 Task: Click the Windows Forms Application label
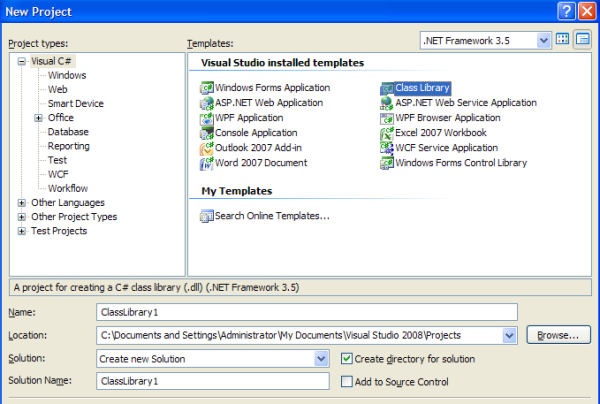coord(272,88)
